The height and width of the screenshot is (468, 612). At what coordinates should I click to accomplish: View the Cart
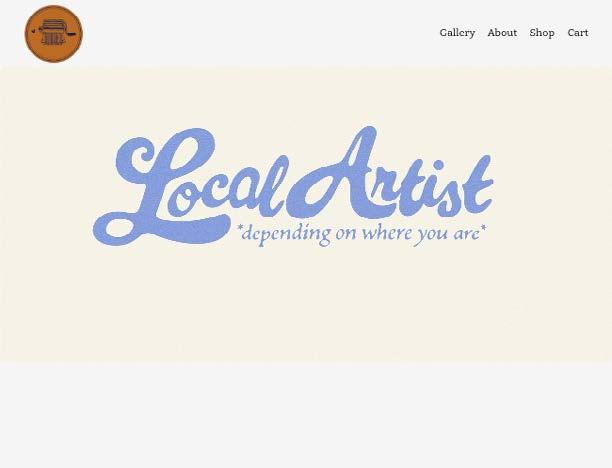(x=578, y=33)
